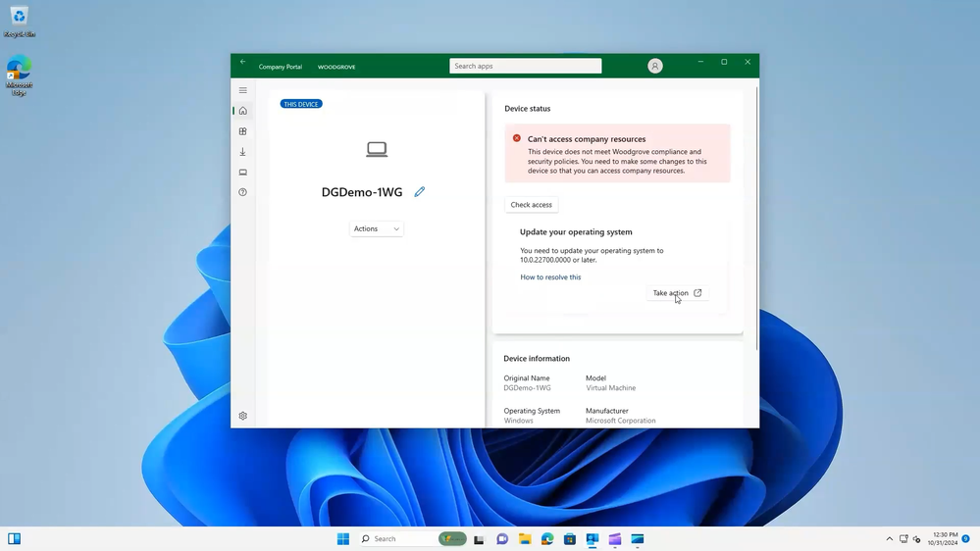Show hidden icons in the system tray
The height and width of the screenshot is (551, 980).
[x=890, y=539]
